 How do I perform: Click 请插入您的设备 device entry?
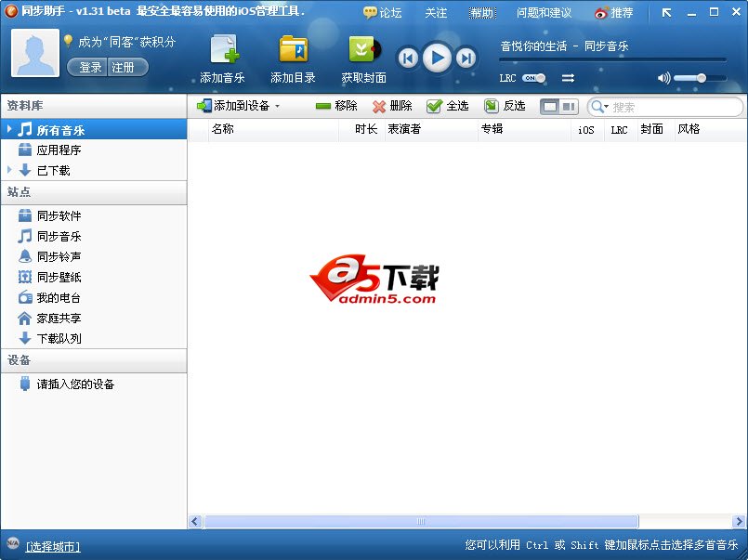tap(94, 384)
